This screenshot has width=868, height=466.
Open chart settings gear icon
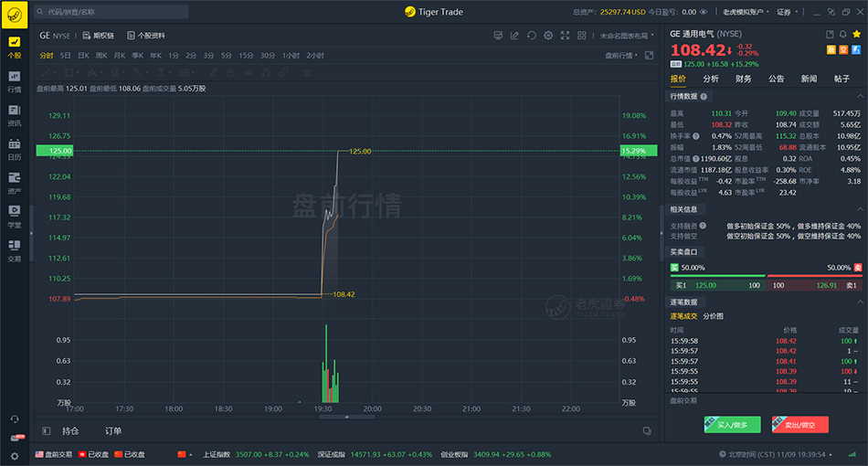[548, 36]
